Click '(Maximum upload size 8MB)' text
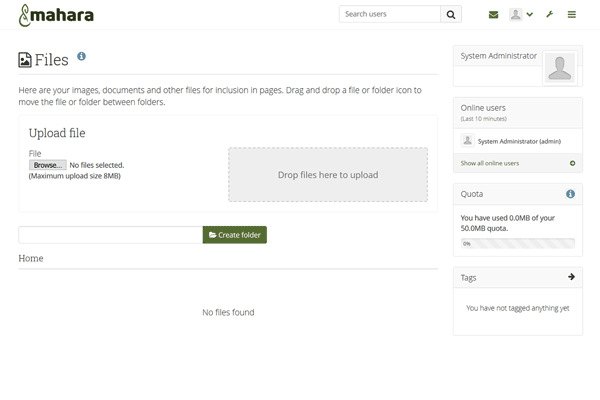The height and width of the screenshot is (400, 600). pos(75,176)
